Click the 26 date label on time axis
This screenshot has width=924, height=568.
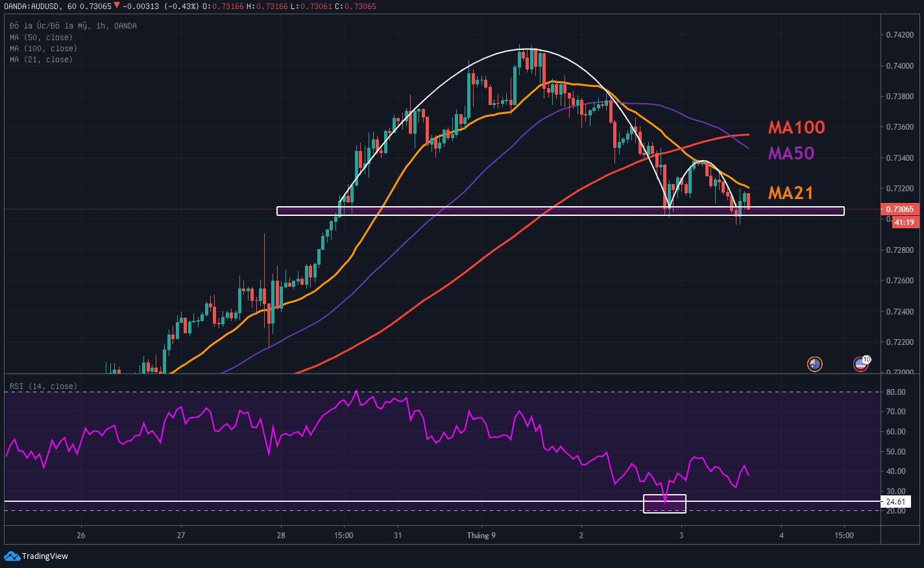click(80, 536)
